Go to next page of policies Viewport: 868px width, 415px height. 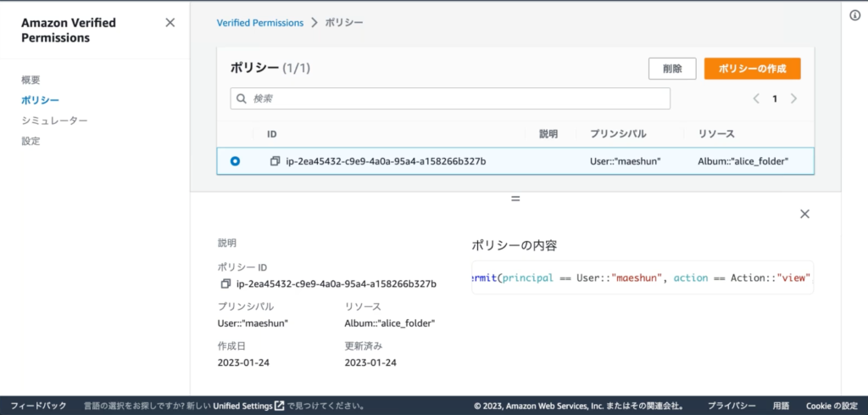(x=793, y=99)
